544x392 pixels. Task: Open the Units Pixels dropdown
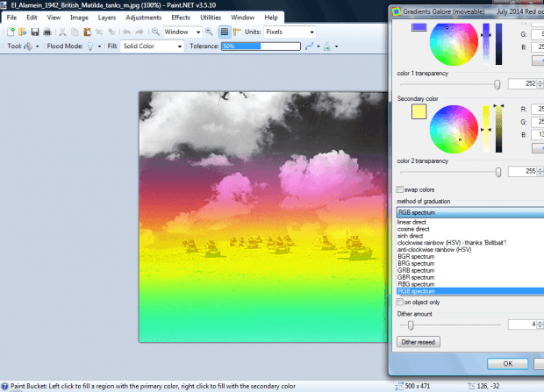(x=290, y=32)
